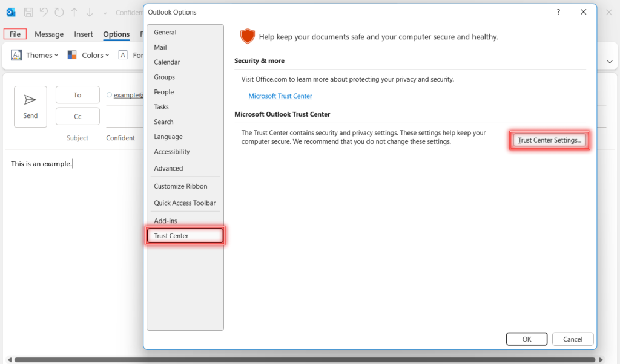The height and width of the screenshot is (364, 620).
Task: Open the Customize Quick Access Toolbar dropdown
Action: [105, 13]
